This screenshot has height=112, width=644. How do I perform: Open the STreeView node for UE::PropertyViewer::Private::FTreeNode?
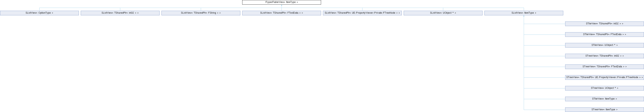(x=604, y=78)
